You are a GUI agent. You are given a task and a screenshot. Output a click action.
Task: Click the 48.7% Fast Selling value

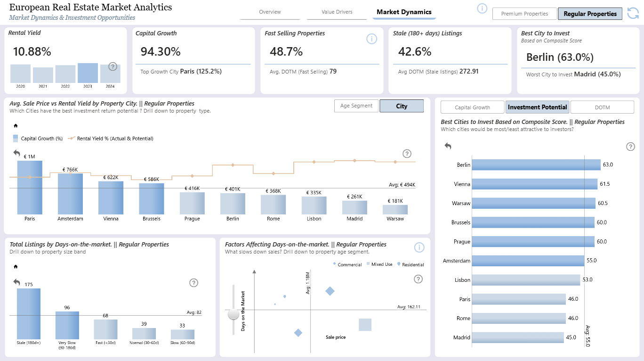[286, 51]
